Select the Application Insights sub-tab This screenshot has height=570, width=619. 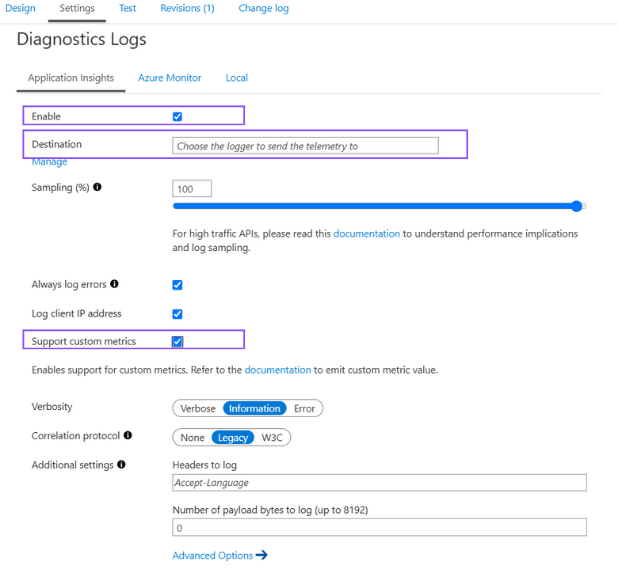click(71, 78)
